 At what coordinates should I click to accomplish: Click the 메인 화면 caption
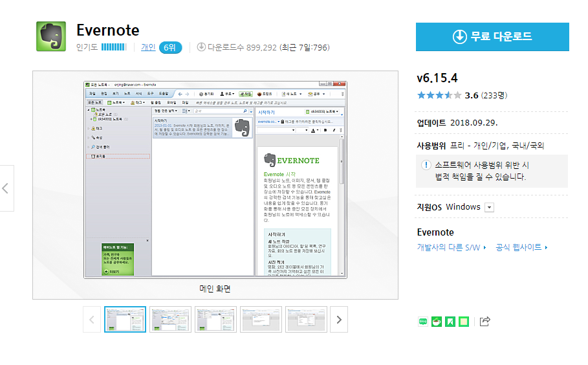215,289
